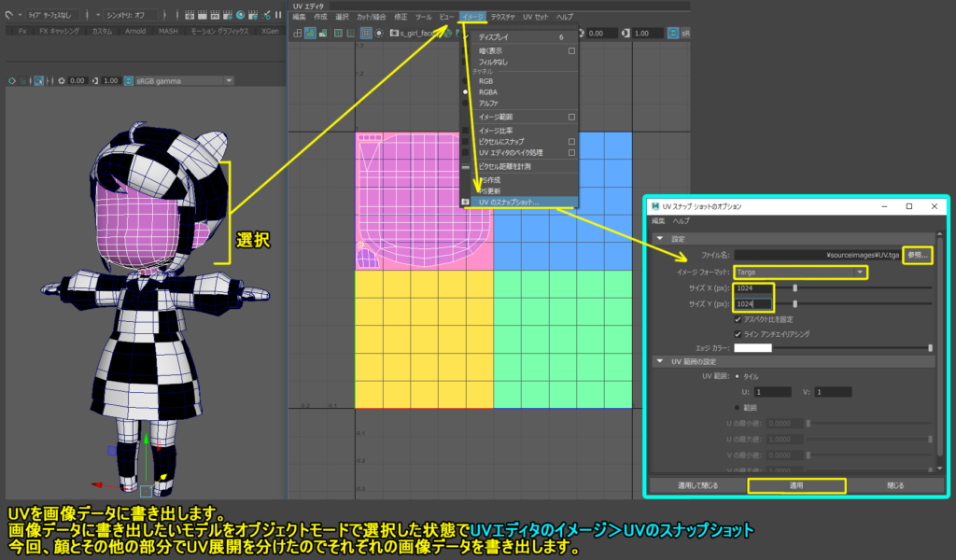Click the pause icon in main toolbar
This screenshot has width=956, height=560.
278,15
